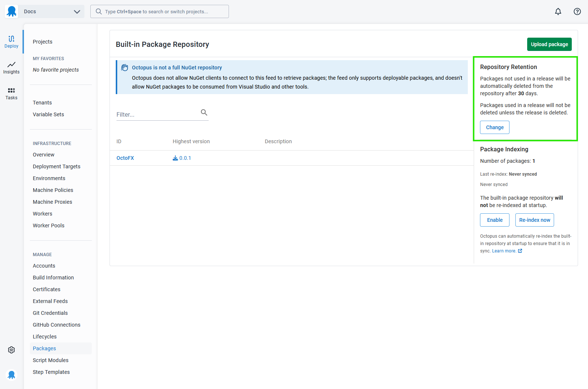588x389 pixels.
Task: Open Workers page
Action: coord(42,214)
